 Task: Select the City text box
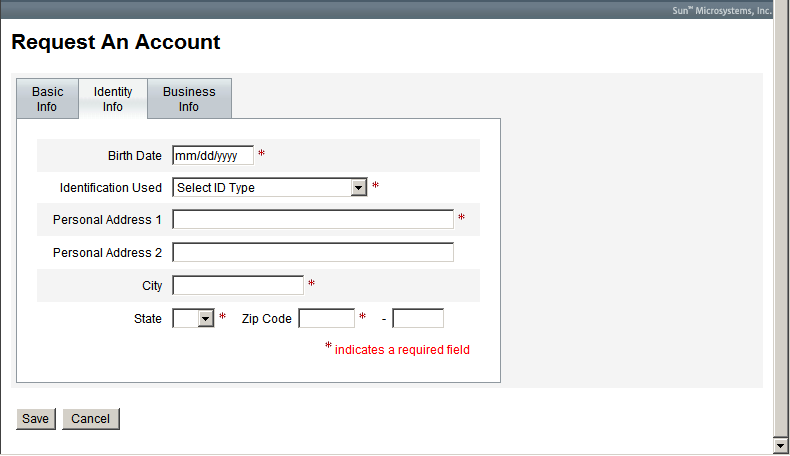[x=238, y=285]
